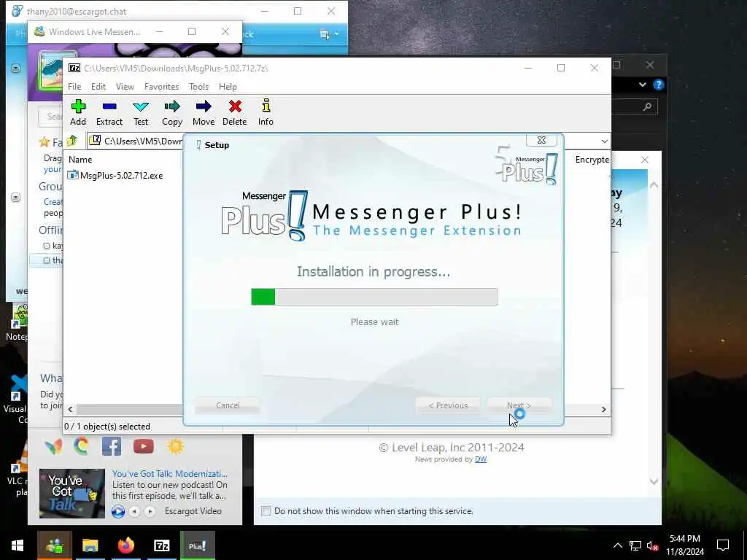Image resolution: width=747 pixels, height=560 pixels.
Task: Click the butterfly MSN icon in Messenger
Action: click(53, 447)
